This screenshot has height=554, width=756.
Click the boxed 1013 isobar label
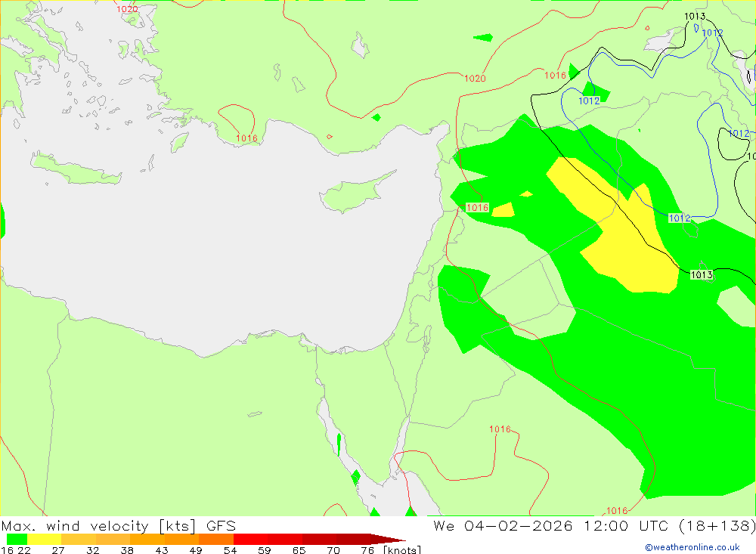point(702,275)
